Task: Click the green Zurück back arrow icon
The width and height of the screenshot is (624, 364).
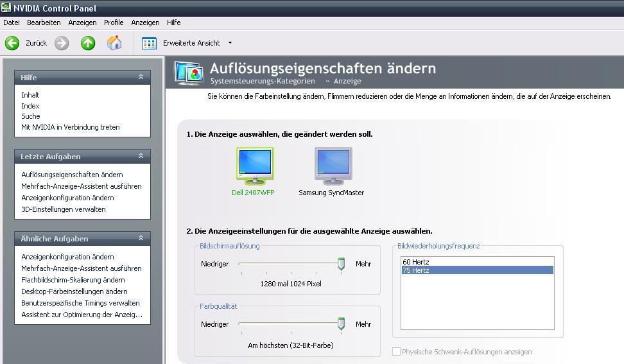Action: tap(12, 43)
